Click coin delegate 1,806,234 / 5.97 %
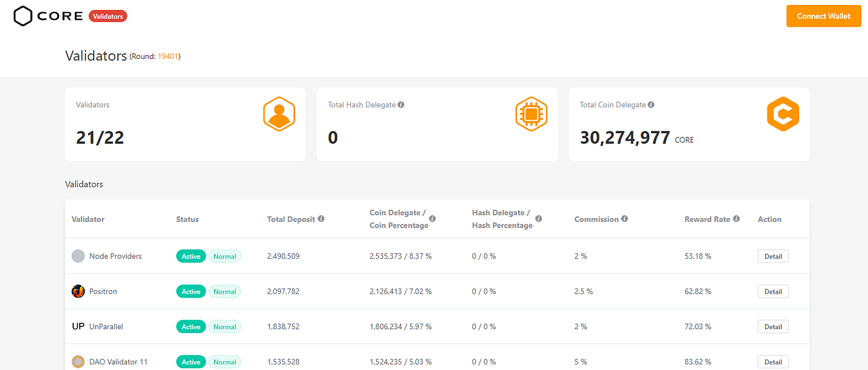This screenshot has width=868, height=370. pyautogui.click(x=401, y=327)
